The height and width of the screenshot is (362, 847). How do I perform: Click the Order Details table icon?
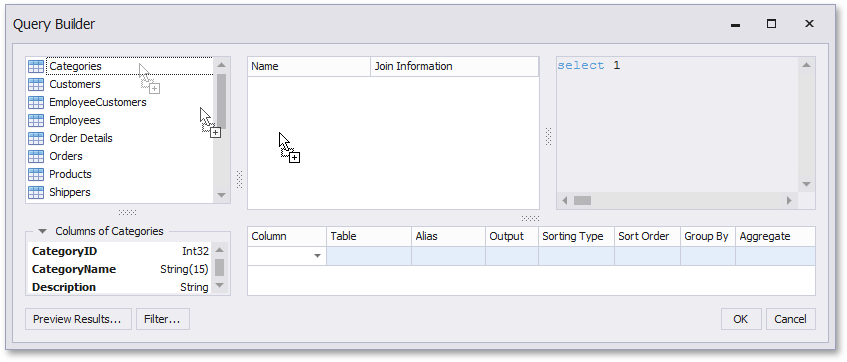pos(36,138)
